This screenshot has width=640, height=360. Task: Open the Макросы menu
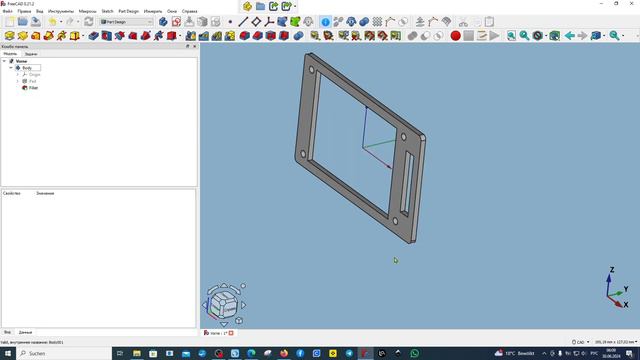click(x=87, y=11)
